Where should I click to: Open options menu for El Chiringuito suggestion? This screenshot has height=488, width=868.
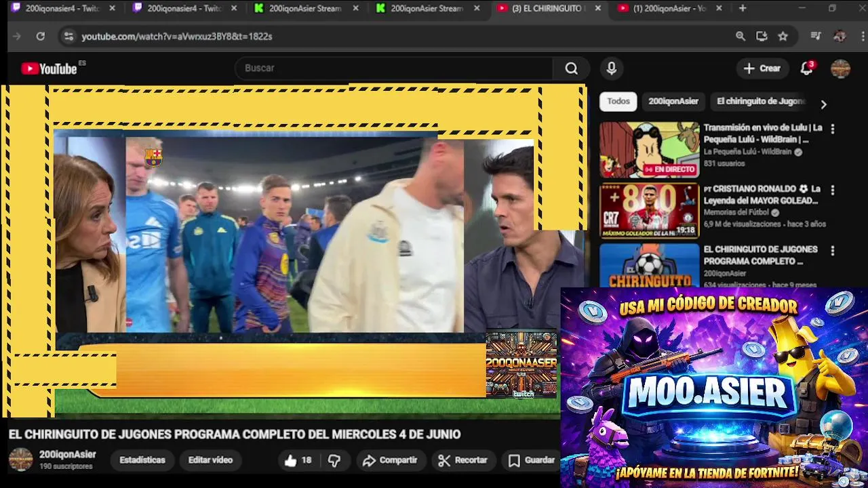[x=833, y=251]
